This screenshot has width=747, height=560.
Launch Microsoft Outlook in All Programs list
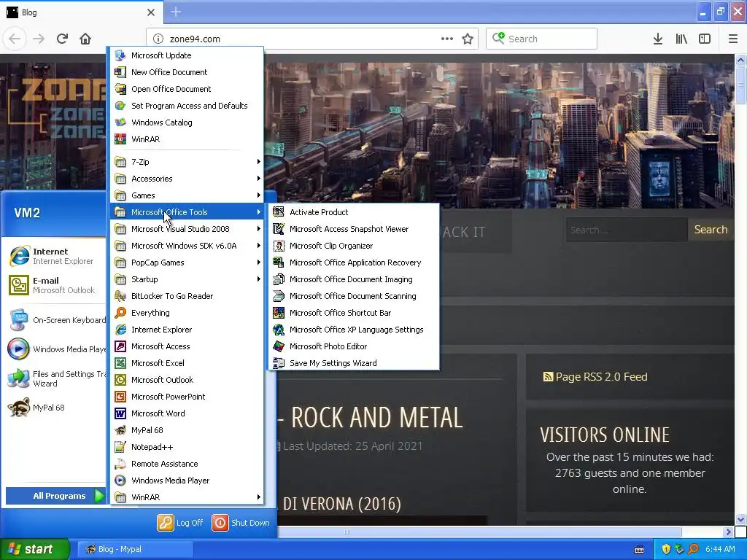[x=187, y=380]
